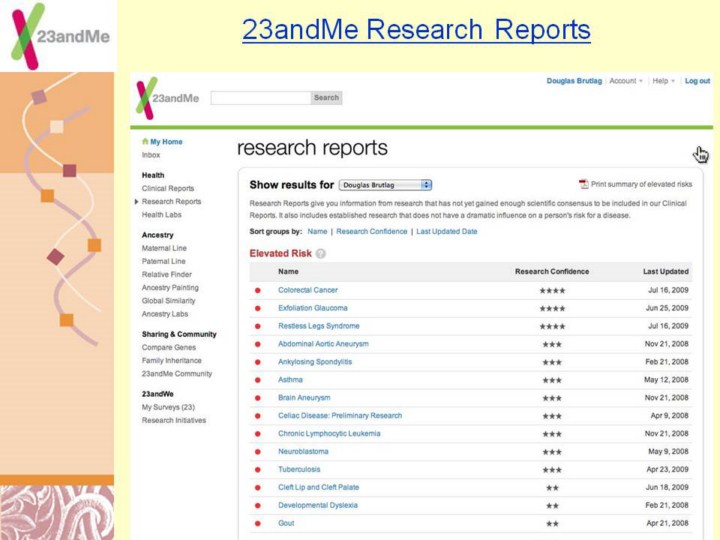Click the PDF icon beside Print summary
This screenshot has width=720, height=540.
tap(583, 184)
